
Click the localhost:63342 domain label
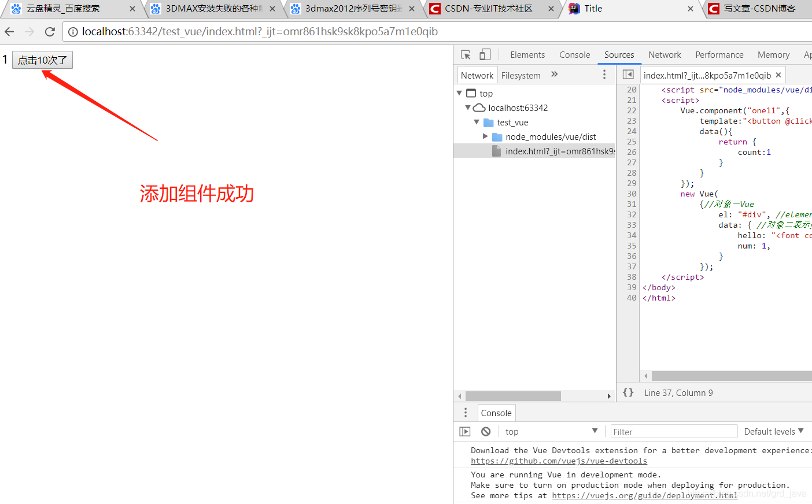point(518,108)
